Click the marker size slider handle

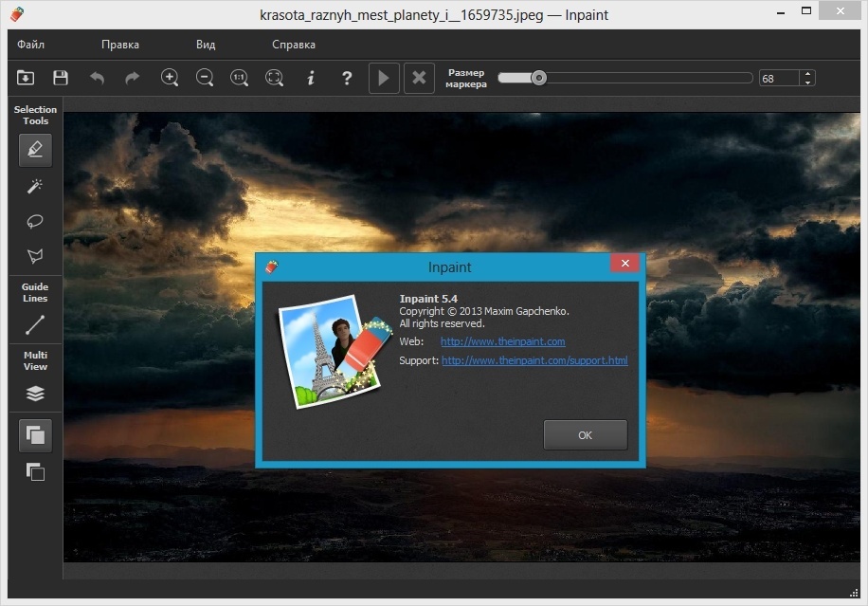(x=538, y=78)
